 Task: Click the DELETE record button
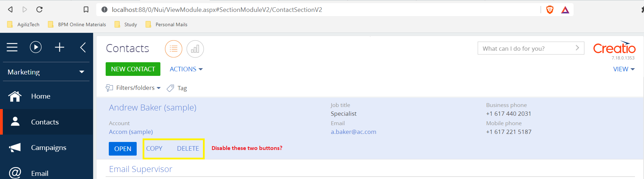[188, 149]
